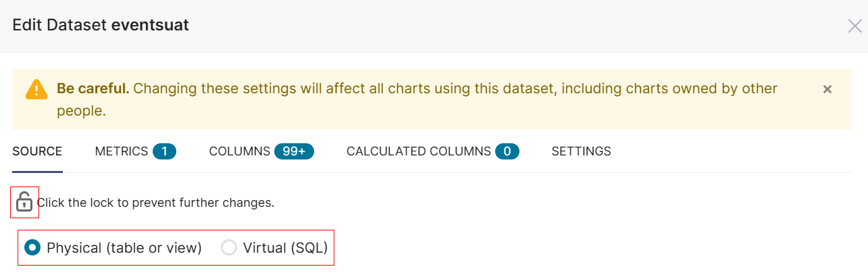
Task: Select the Physical radio button circle
Action: (x=32, y=248)
